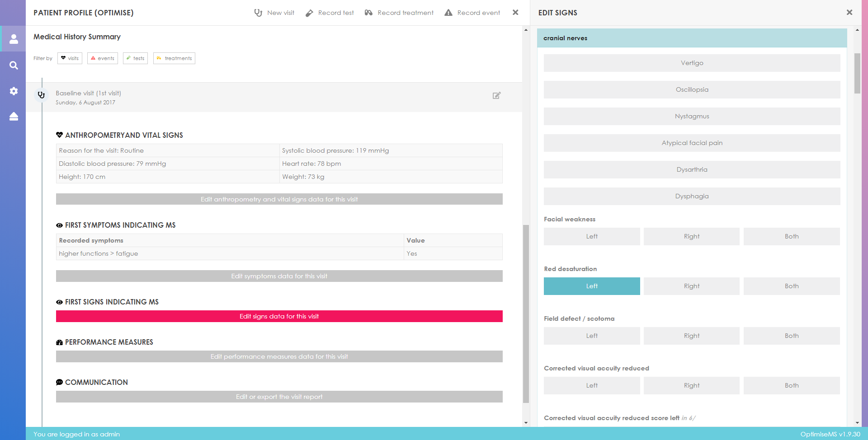Deselect Left for Red desaturation
This screenshot has width=868, height=440.
(x=591, y=286)
